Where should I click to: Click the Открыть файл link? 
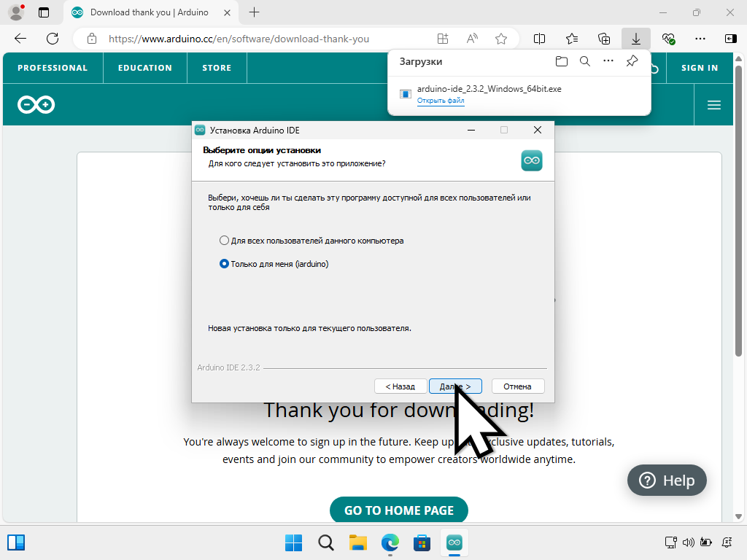point(441,101)
